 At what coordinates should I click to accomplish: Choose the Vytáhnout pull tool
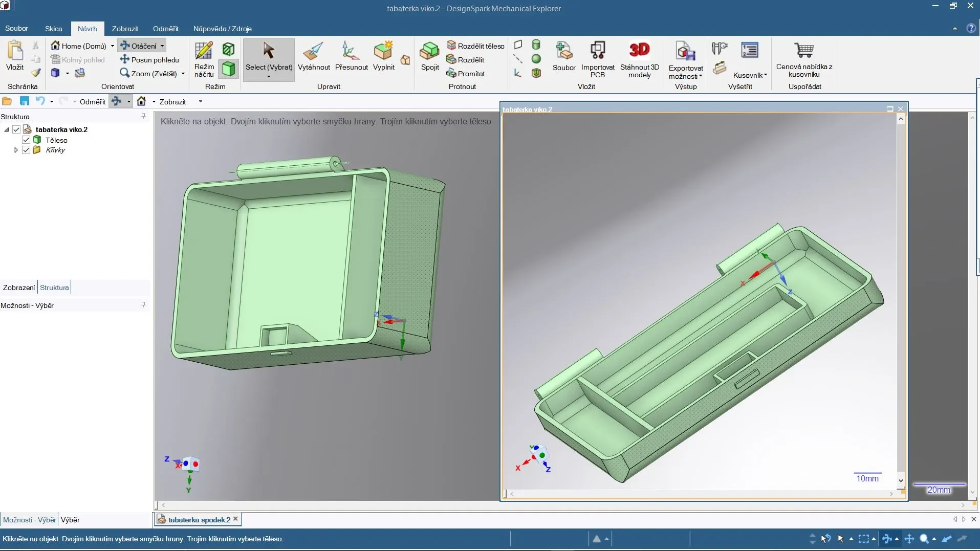(x=314, y=56)
